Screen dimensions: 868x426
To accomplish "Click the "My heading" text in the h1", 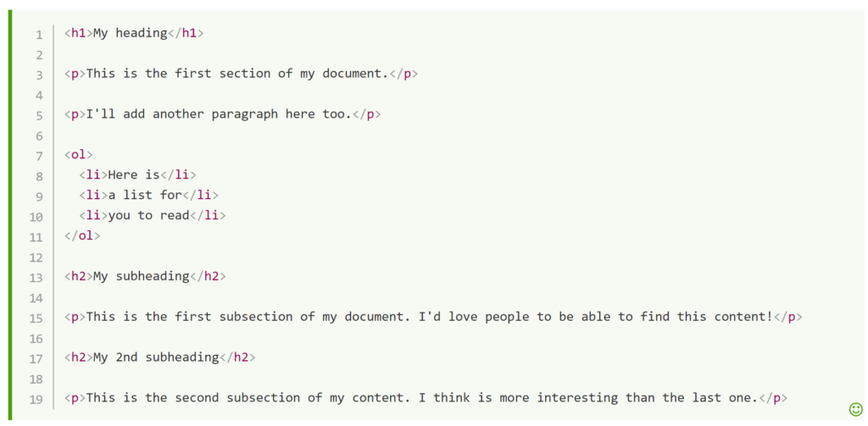I will pyautogui.click(x=131, y=33).
